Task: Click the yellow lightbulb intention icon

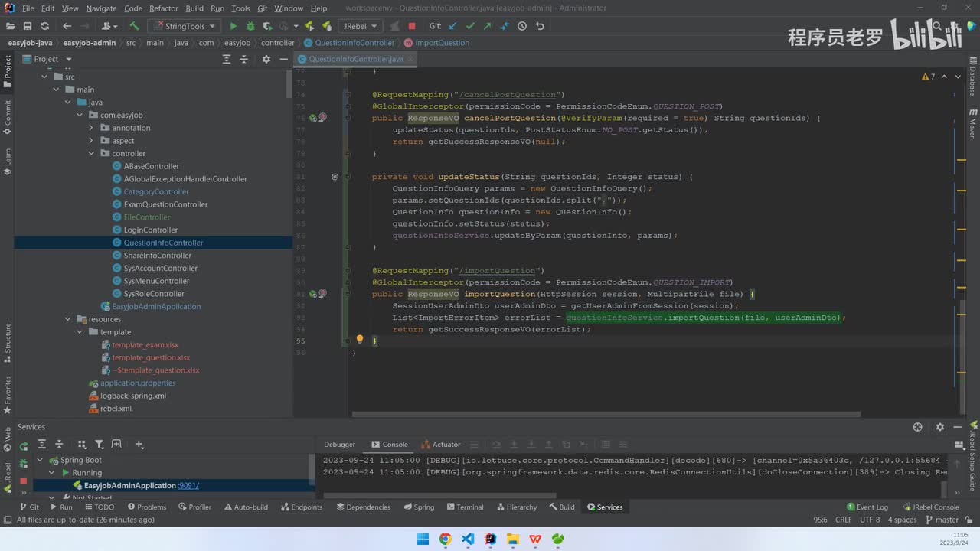Action: [x=360, y=340]
